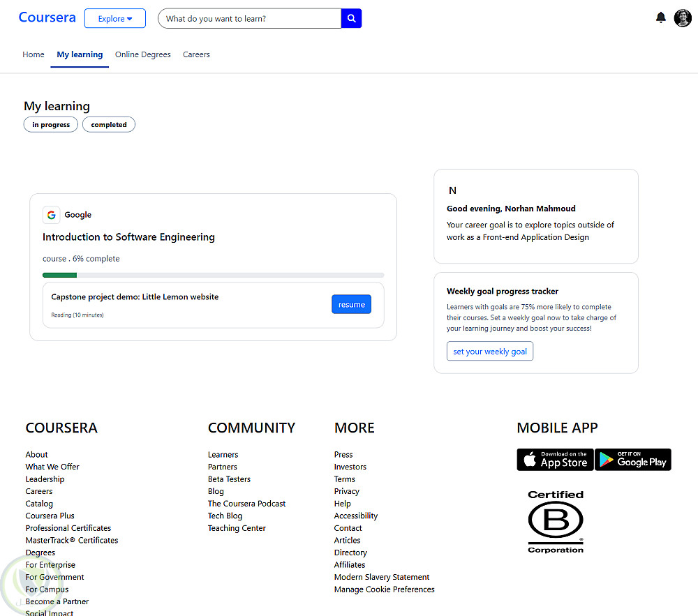The height and width of the screenshot is (616, 698).
Task: Open the About footer link
Action: [x=36, y=455]
